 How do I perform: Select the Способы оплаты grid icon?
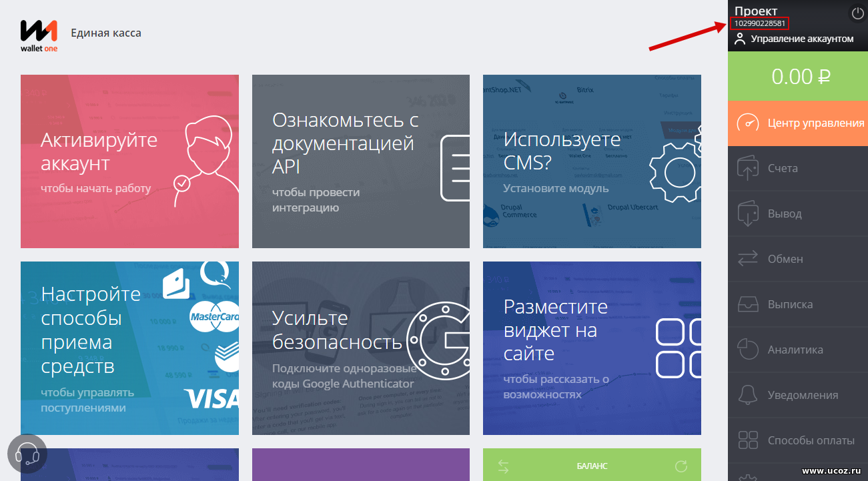point(747,440)
